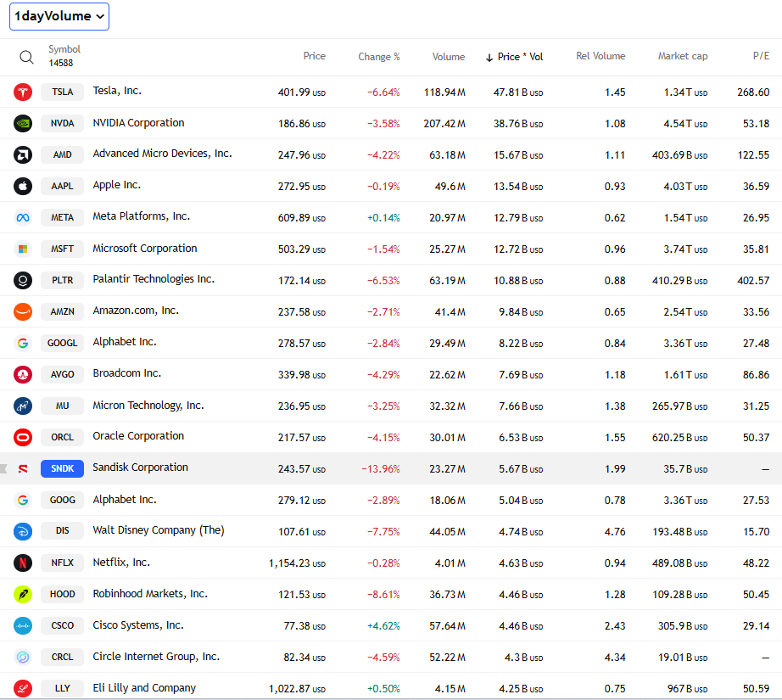Open the PLTR ticker badge
Screen dimensions: 782x700
(x=63, y=280)
